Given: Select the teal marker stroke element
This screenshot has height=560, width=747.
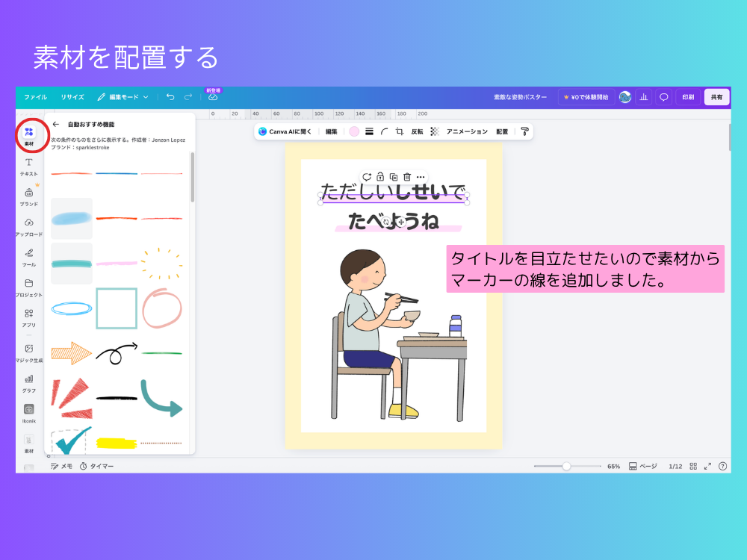Looking at the screenshot, I should [72, 264].
